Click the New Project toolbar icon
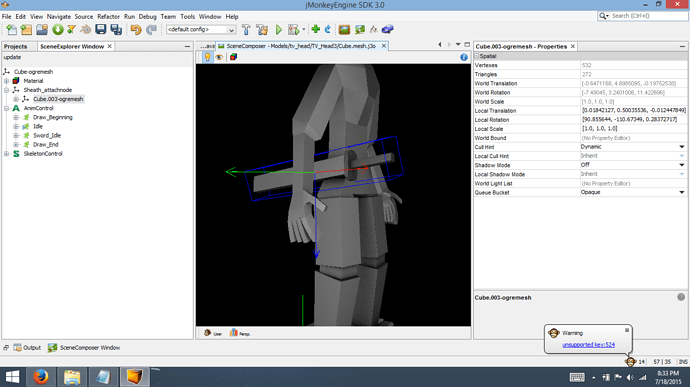The width and height of the screenshot is (690, 387). [26, 29]
